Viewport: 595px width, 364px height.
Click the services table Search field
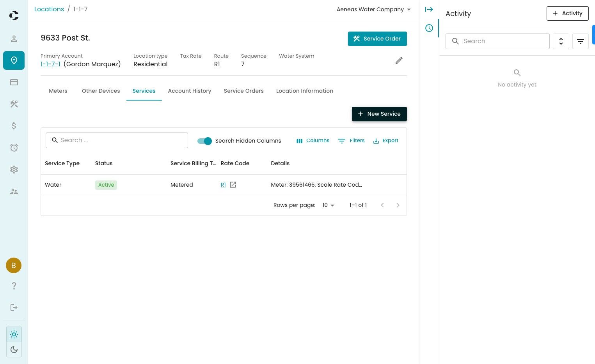coord(122,140)
